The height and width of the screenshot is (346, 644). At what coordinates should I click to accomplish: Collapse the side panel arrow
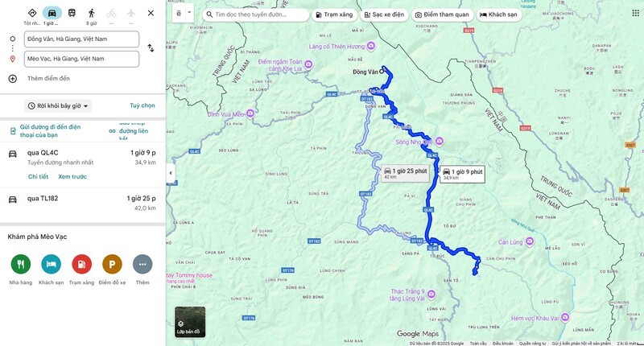[x=171, y=173]
